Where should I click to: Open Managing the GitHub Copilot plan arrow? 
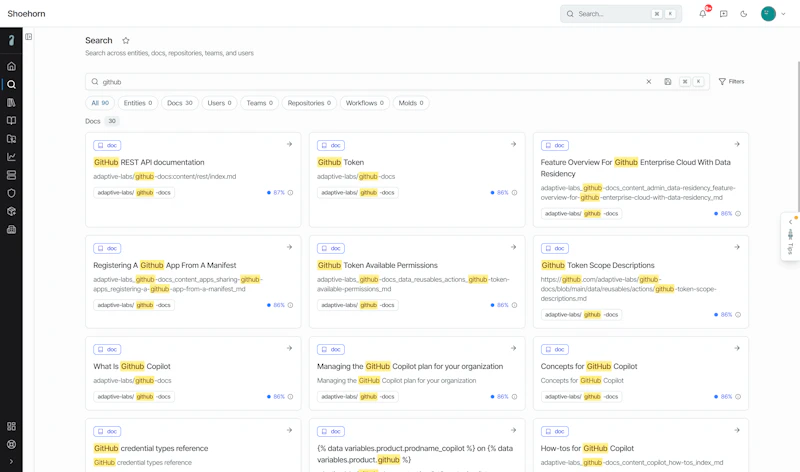point(513,349)
